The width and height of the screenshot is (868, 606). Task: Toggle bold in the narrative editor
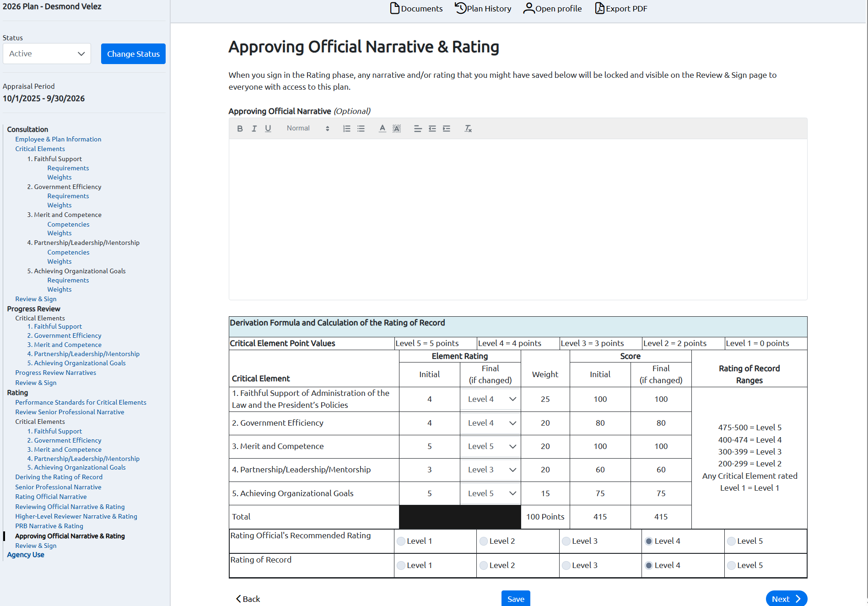click(x=240, y=129)
